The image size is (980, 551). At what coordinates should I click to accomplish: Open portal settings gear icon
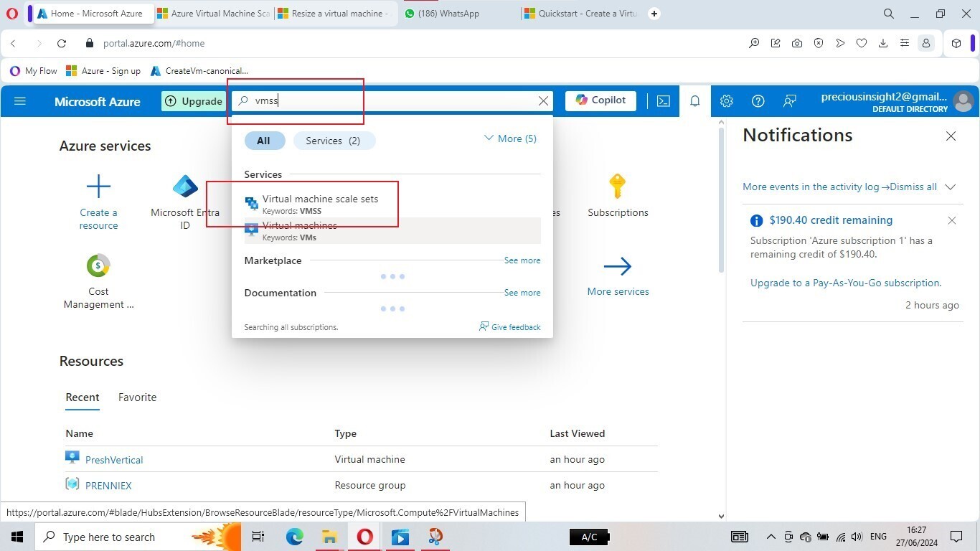(726, 101)
